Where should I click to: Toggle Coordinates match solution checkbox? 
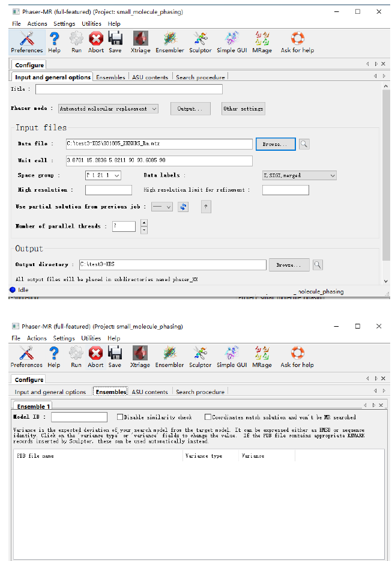[x=208, y=417]
